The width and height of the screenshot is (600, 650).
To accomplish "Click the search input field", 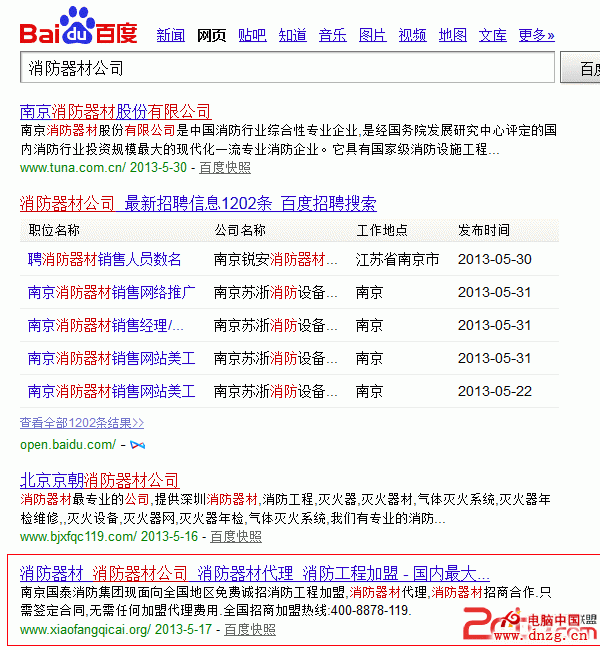I will coord(286,68).
